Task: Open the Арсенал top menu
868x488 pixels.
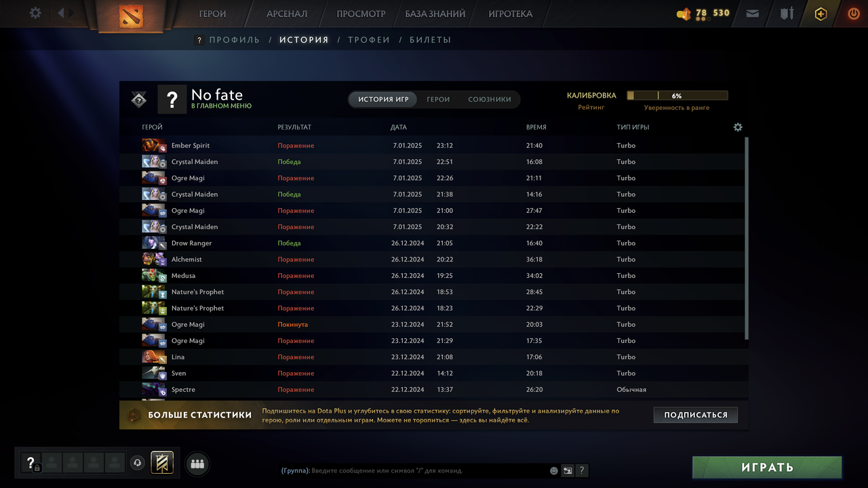Action: tap(287, 14)
